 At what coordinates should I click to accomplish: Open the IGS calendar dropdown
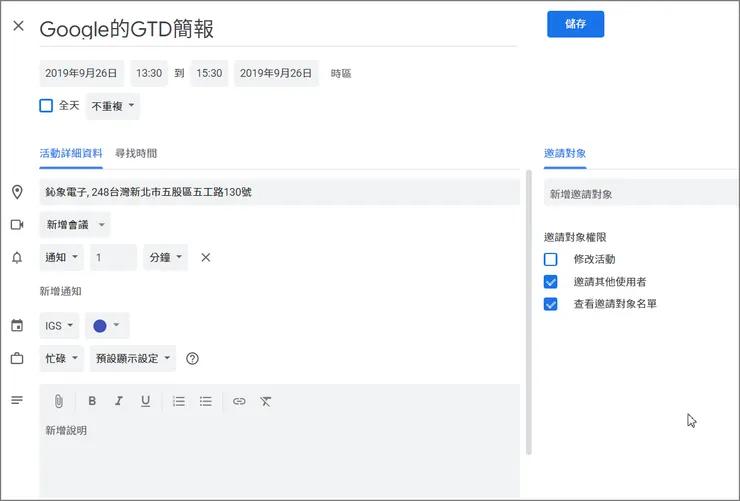pyautogui.click(x=59, y=326)
